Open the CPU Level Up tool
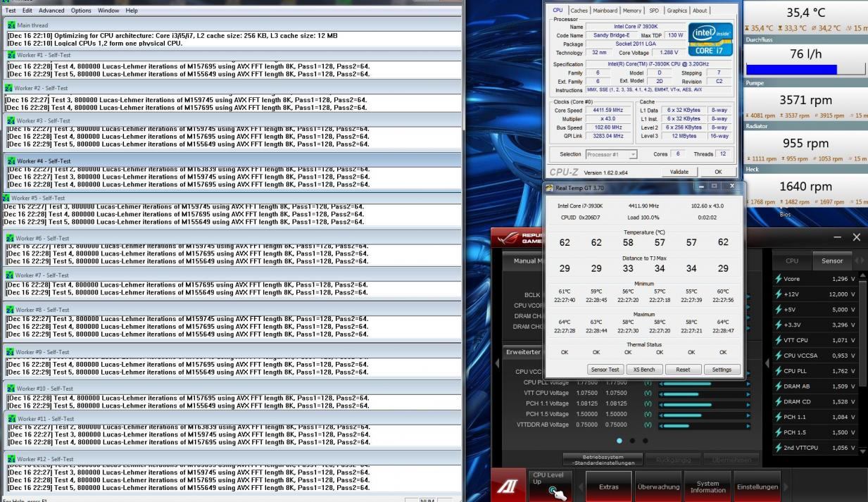868x502 pixels. click(551, 484)
